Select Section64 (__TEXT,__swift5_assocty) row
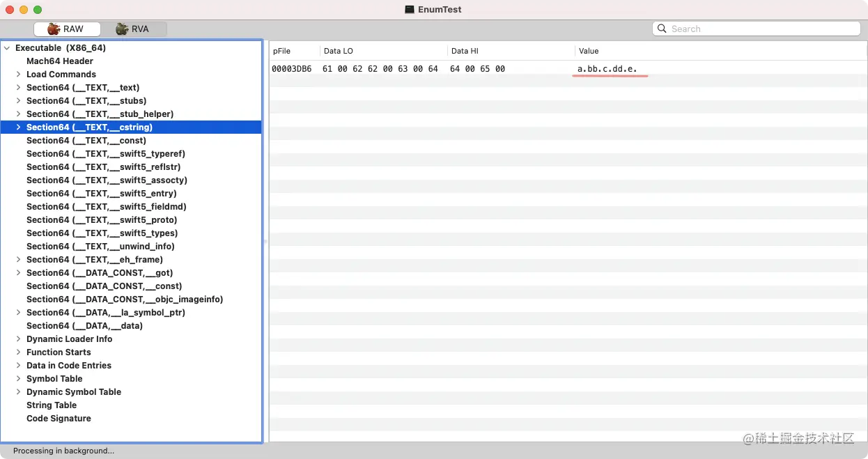This screenshot has height=459, width=868. (x=131, y=180)
